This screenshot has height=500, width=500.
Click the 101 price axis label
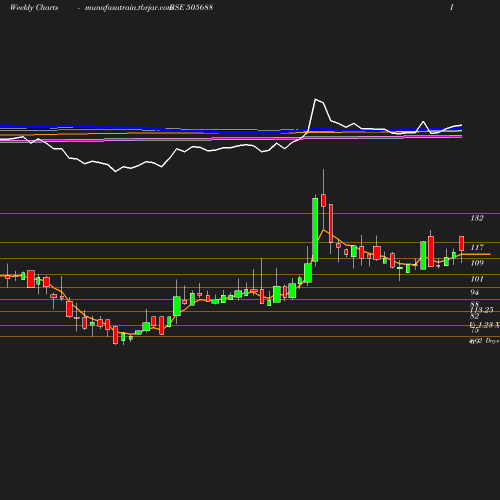pyautogui.click(x=477, y=279)
